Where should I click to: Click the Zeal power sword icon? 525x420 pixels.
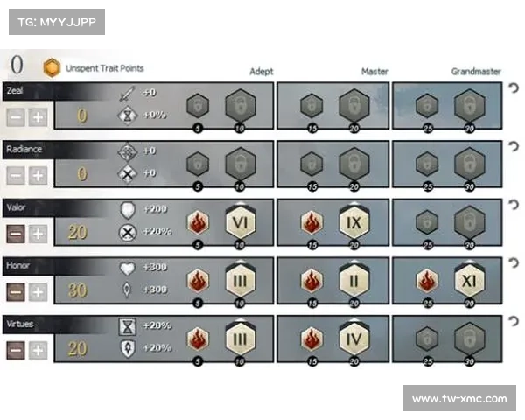[x=128, y=94]
